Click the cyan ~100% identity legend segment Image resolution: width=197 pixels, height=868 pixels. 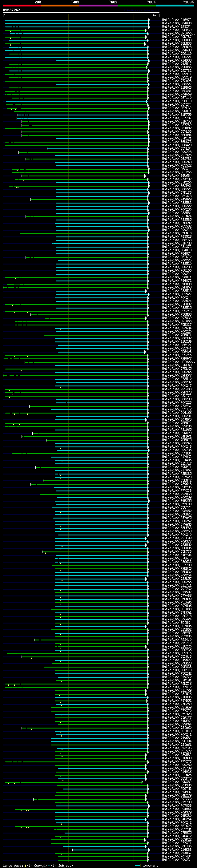click(175, 6)
